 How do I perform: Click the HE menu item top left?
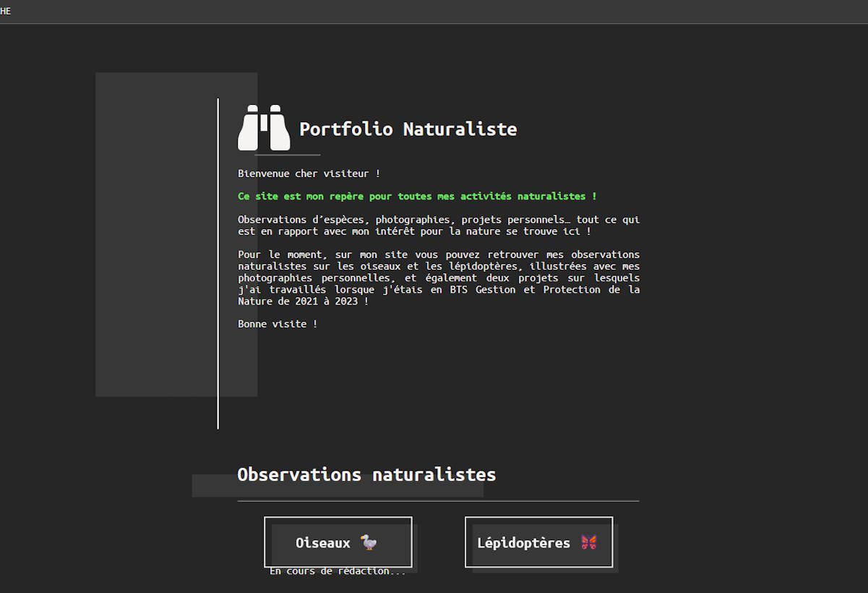pos(5,11)
